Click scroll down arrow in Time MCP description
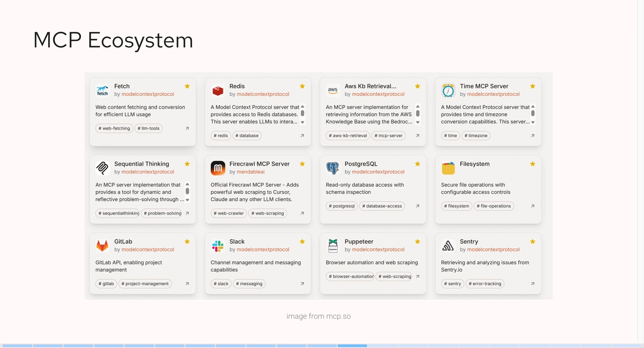Image resolution: width=644 pixels, height=348 pixels. click(x=533, y=123)
